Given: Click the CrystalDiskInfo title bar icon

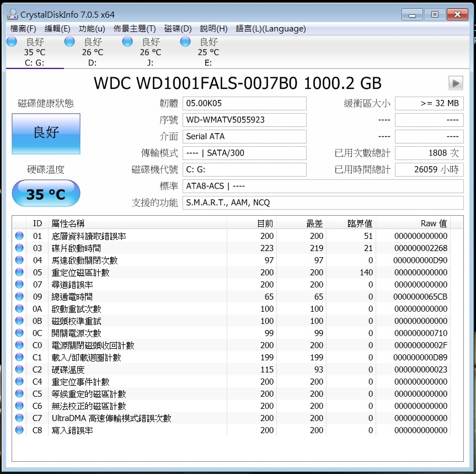Looking at the screenshot, I should [x=13, y=14].
